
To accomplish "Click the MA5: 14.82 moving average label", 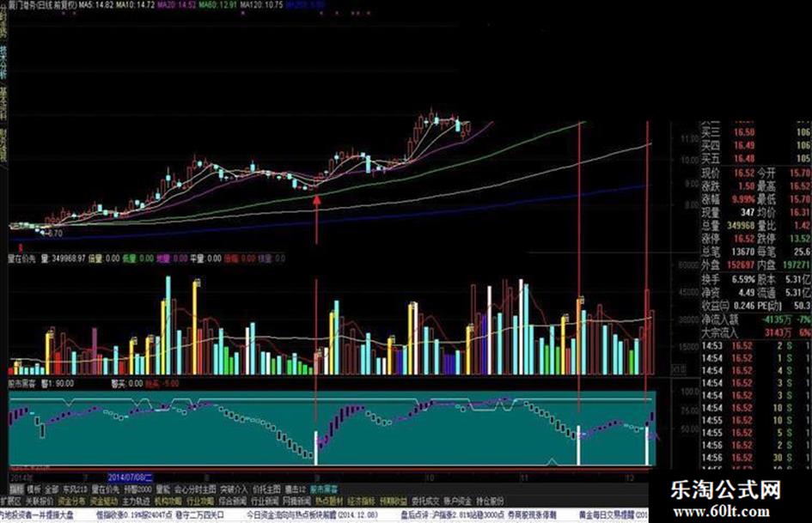I will click(x=97, y=4).
